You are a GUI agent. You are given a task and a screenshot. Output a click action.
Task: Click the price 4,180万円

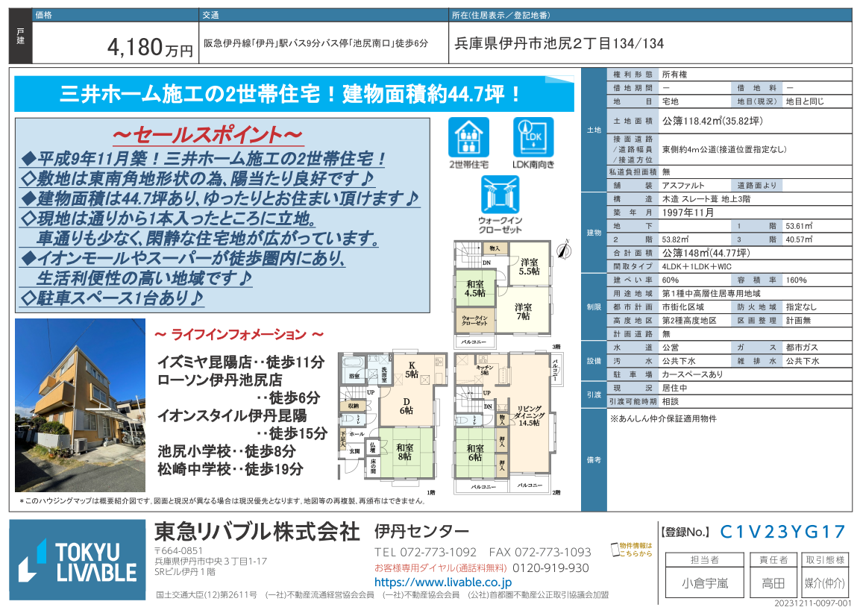[x=149, y=48]
